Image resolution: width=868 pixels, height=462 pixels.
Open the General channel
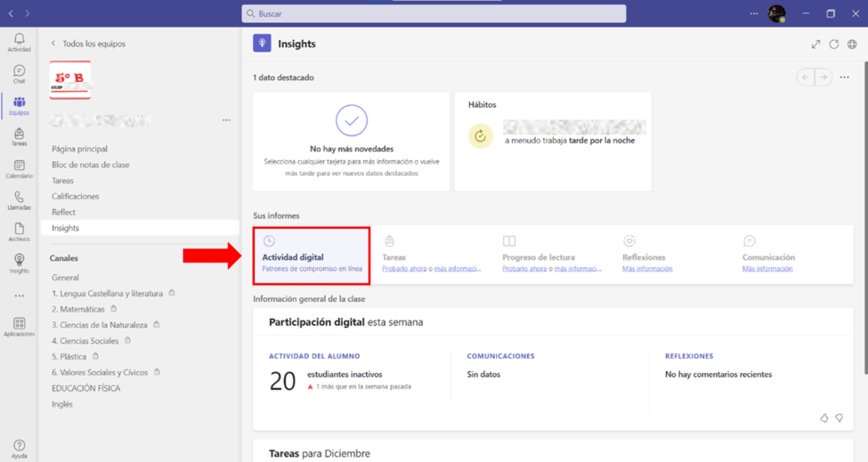65,278
